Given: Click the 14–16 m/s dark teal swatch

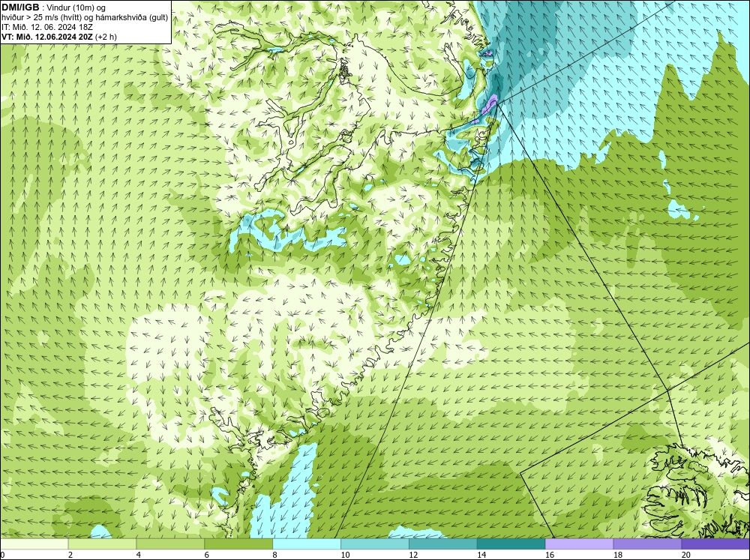Looking at the screenshot, I should pyautogui.click(x=511, y=544).
